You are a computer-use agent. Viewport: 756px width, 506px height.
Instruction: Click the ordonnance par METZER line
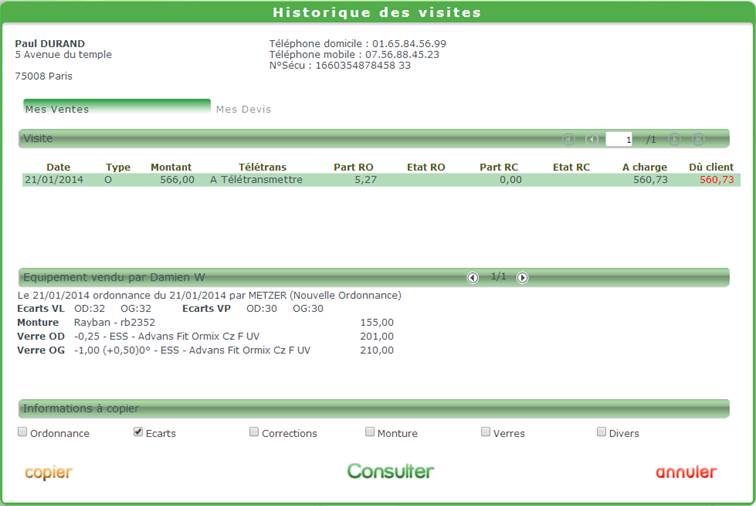click(209, 295)
